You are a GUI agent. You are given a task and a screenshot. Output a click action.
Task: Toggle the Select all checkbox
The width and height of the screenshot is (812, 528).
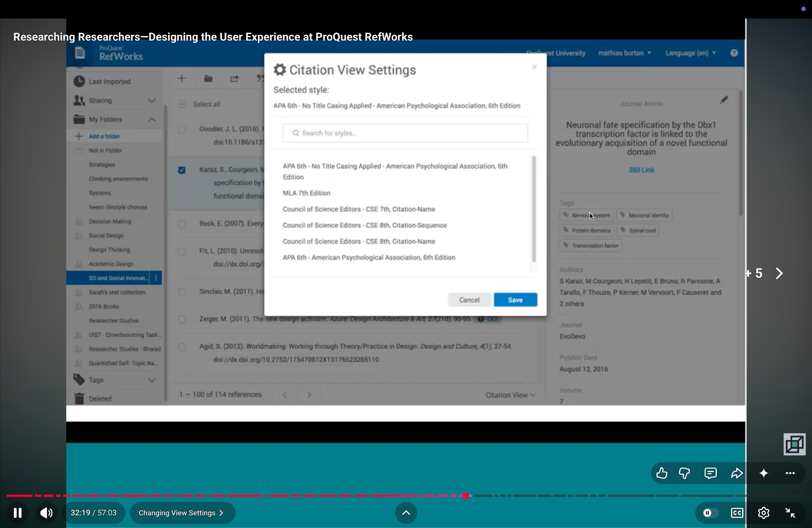pos(182,104)
